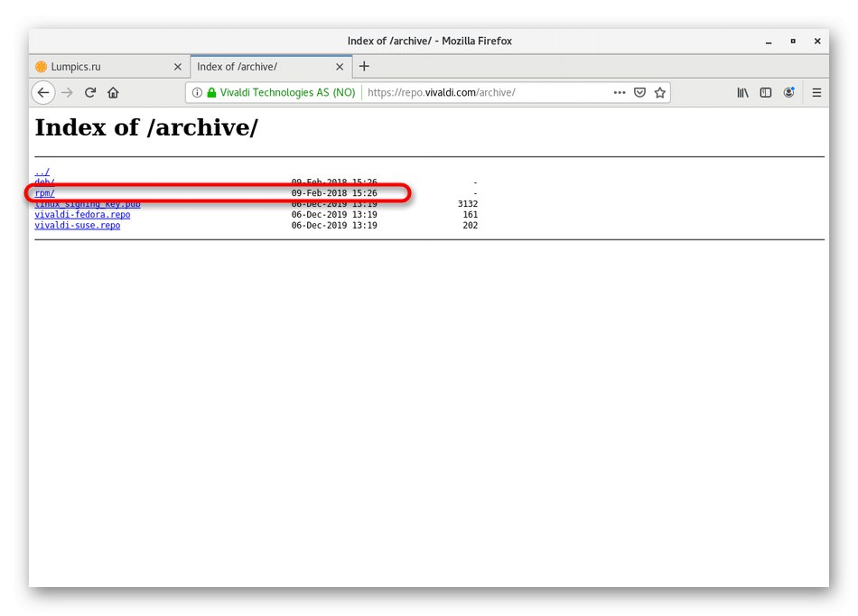Show site information icon in address bar
The width and height of the screenshot is (858, 616).
click(197, 92)
